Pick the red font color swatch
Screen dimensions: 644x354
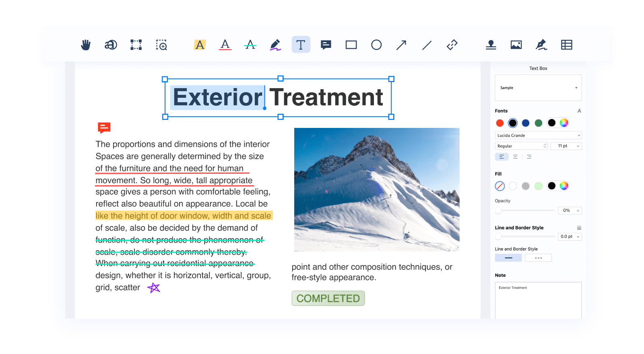500,123
